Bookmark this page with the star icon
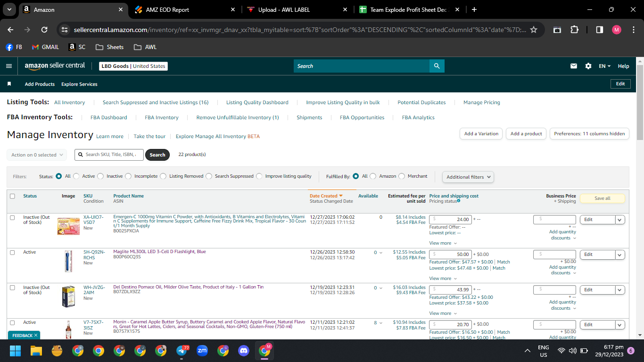Image resolution: width=644 pixels, height=362 pixels. 534,30
